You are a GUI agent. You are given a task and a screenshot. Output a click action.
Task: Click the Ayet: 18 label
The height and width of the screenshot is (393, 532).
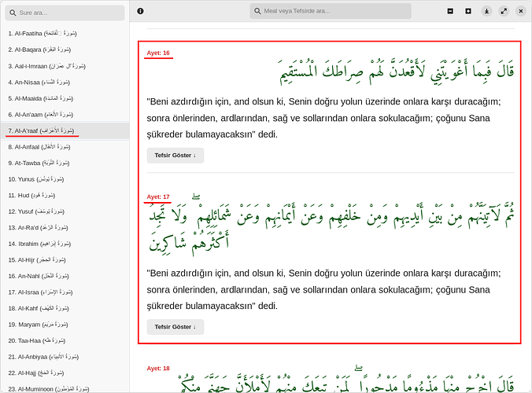(158, 368)
